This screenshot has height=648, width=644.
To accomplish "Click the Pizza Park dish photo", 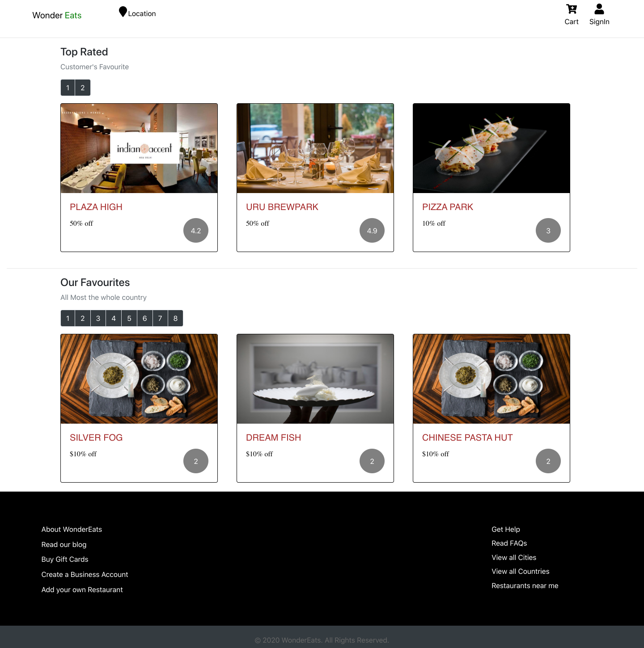I will (491, 148).
